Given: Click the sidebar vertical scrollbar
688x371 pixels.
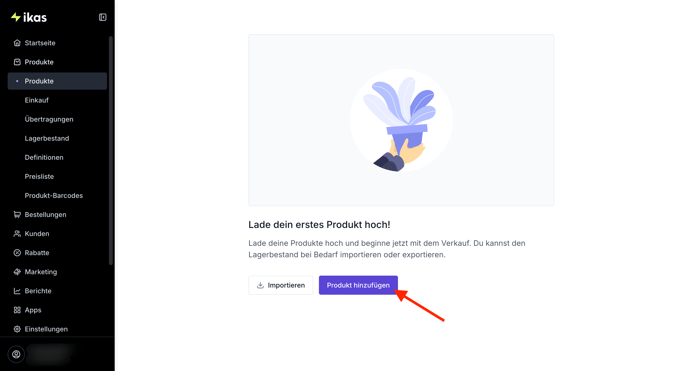Looking at the screenshot, I should [111, 151].
